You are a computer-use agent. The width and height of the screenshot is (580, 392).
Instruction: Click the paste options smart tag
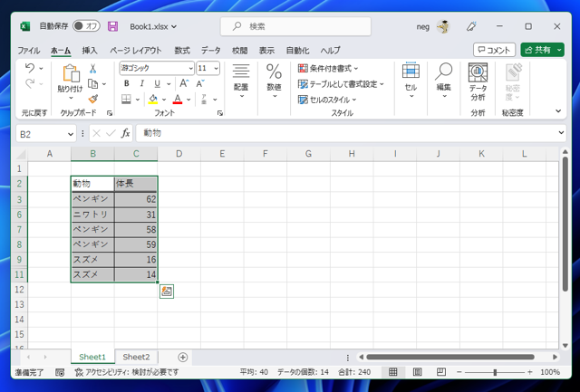point(167,292)
